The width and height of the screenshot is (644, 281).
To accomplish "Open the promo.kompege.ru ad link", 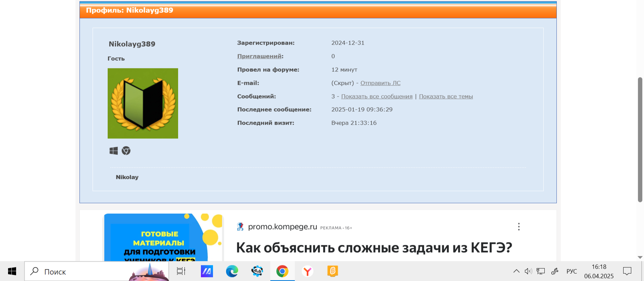I will tap(282, 227).
